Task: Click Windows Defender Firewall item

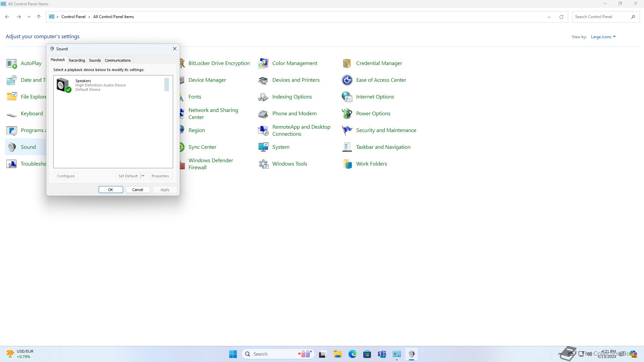Action: coord(211,164)
